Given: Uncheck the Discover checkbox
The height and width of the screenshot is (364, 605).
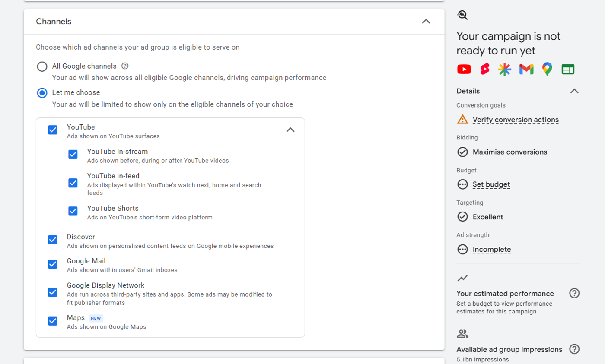Looking at the screenshot, I should 53,240.
